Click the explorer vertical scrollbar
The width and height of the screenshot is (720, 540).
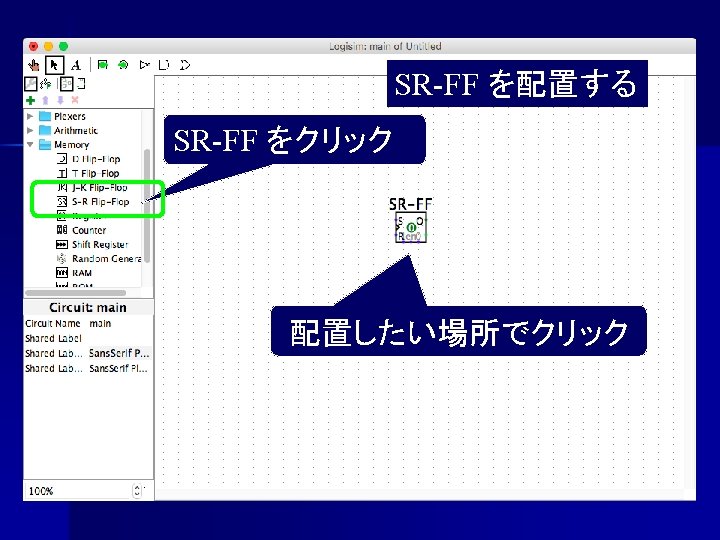pos(147,206)
